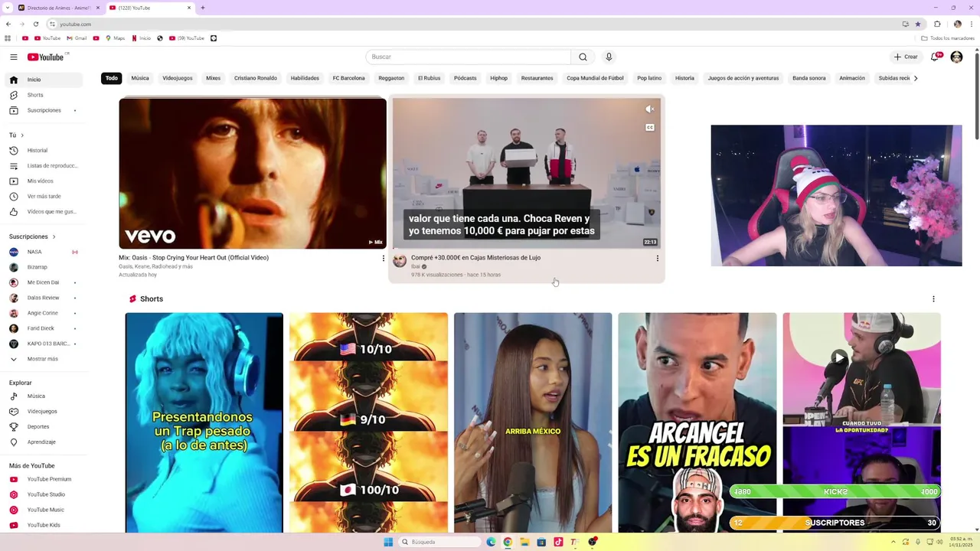This screenshot has width=980, height=551.
Task: Focus the Buscar search field
Action: tap(469, 57)
